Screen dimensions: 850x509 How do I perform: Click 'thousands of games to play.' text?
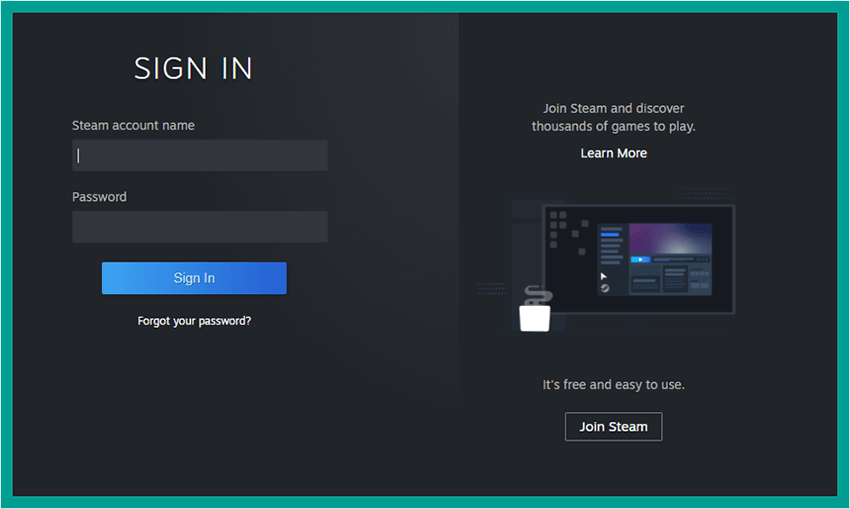click(614, 126)
